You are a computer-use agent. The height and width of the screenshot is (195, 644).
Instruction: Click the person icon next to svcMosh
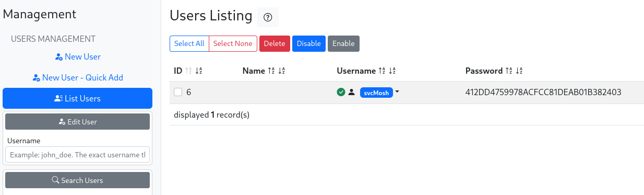click(352, 93)
